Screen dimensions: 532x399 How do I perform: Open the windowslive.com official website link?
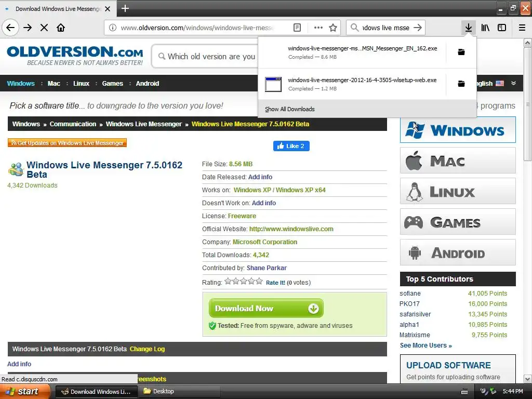click(x=291, y=229)
